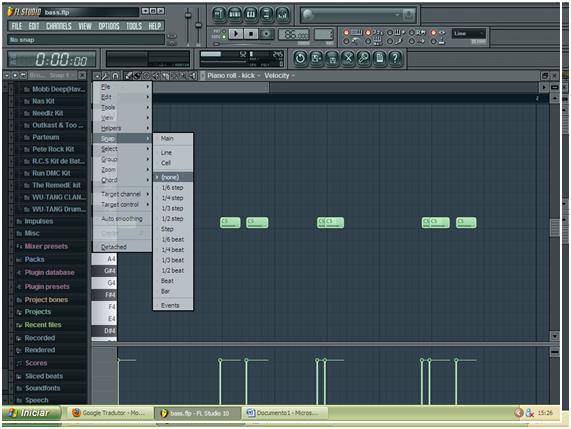Switch to Documento1 Microsoft Word taskbar button
This screenshot has height=429, width=571.
[x=285, y=413]
